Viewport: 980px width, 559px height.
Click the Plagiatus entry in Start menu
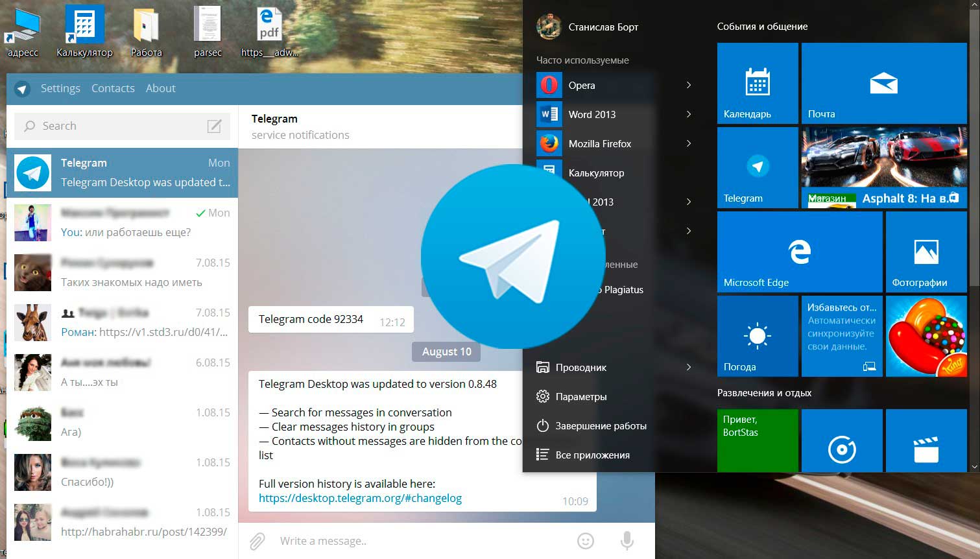click(623, 290)
